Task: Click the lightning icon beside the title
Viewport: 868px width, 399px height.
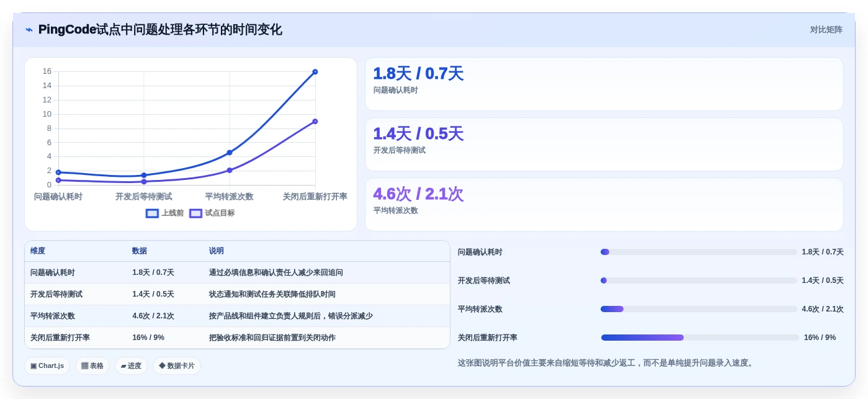Action: (x=29, y=30)
